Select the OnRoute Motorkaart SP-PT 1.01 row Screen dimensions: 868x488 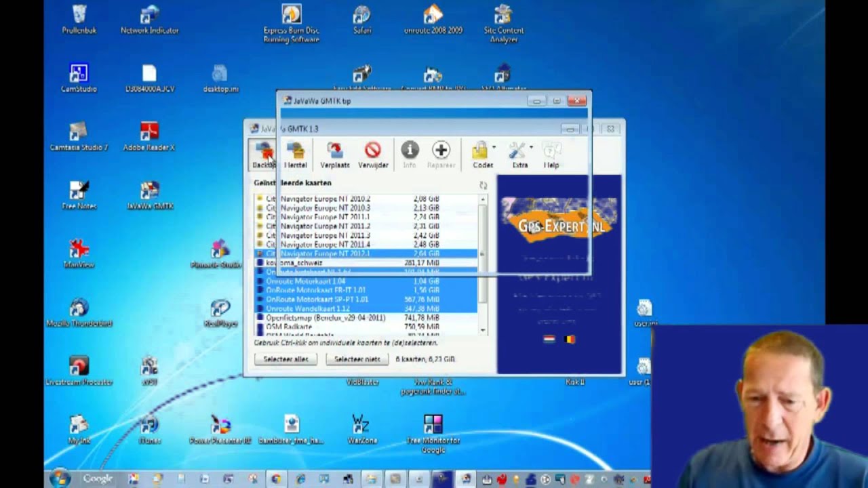click(366, 299)
